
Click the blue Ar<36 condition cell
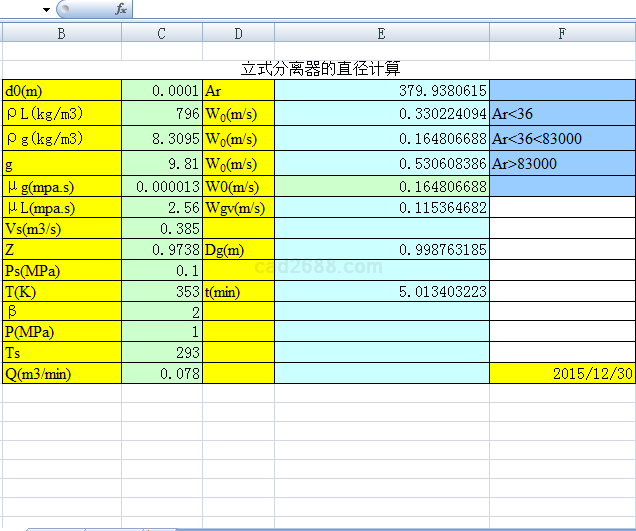(562, 114)
